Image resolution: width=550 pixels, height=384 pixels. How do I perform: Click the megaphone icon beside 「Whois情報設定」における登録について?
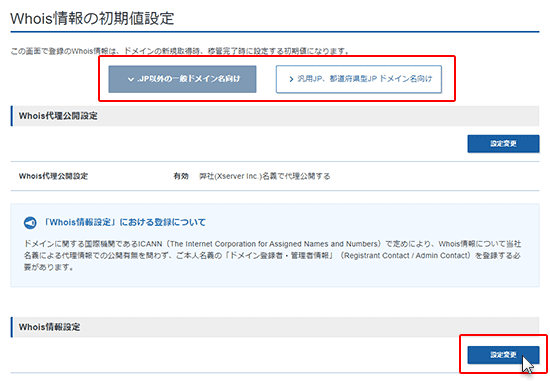(30, 222)
